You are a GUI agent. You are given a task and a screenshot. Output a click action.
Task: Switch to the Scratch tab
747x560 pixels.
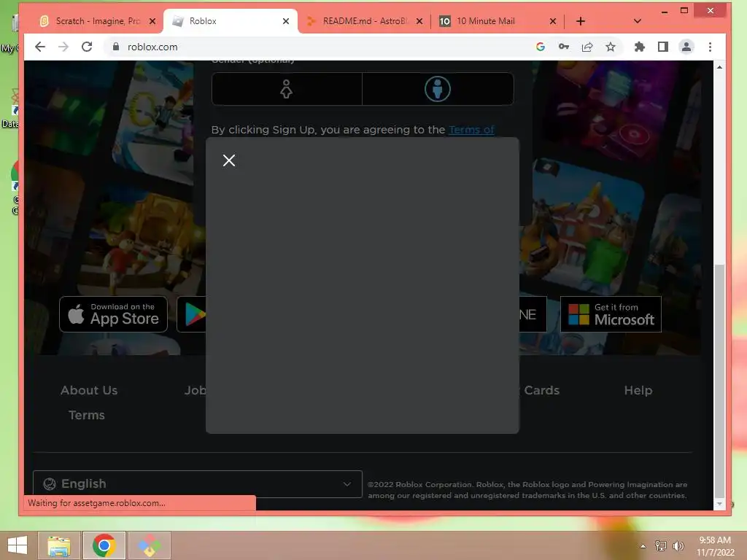click(x=98, y=21)
